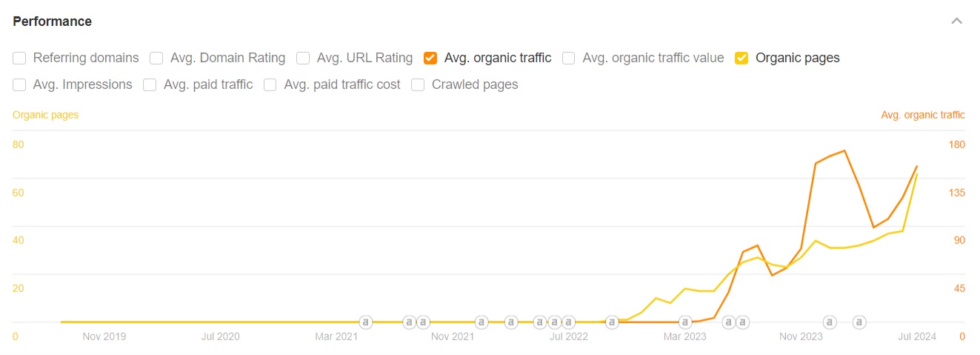980x355 pixels.
Task: Enable Avg. paid traffic cost metric
Action: pos(270,84)
